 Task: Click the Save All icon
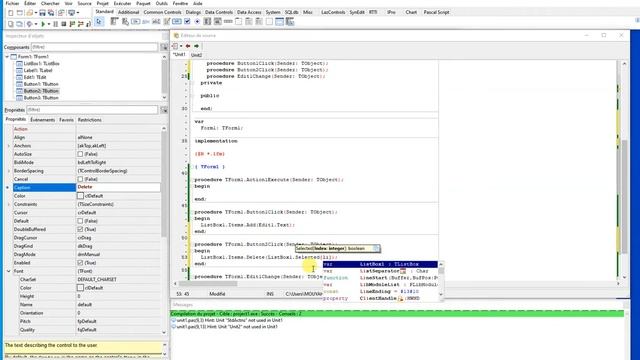[x=51, y=13]
